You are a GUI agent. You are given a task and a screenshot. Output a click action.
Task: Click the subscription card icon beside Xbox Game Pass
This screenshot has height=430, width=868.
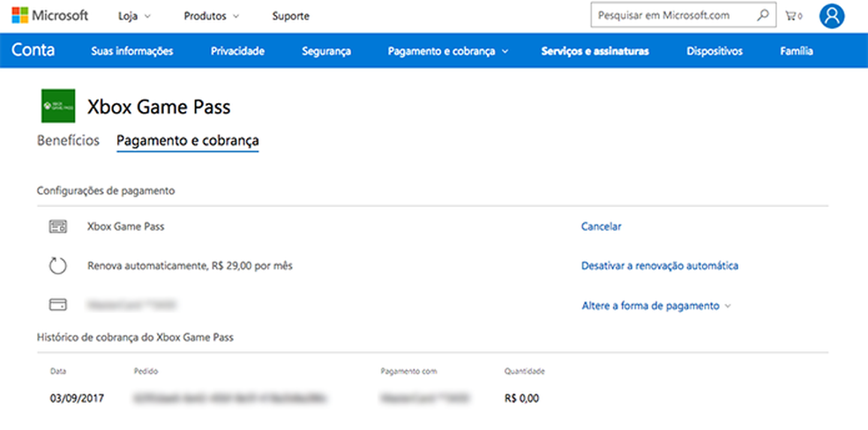coord(57,226)
